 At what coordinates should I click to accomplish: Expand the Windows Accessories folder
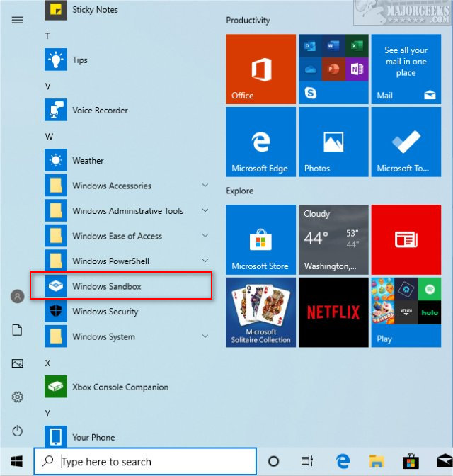pyautogui.click(x=126, y=186)
